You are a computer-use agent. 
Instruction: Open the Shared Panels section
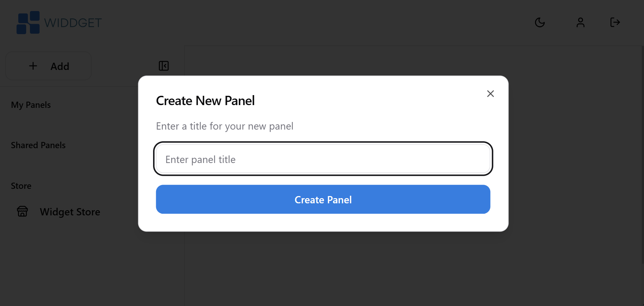(x=38, y=145)
